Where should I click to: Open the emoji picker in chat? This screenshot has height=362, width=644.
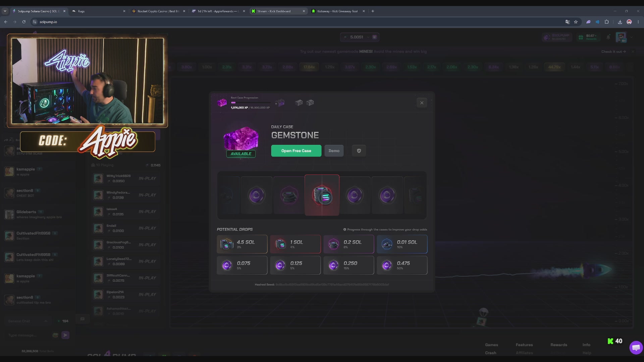pyautogui.click(x=55, y=335)
